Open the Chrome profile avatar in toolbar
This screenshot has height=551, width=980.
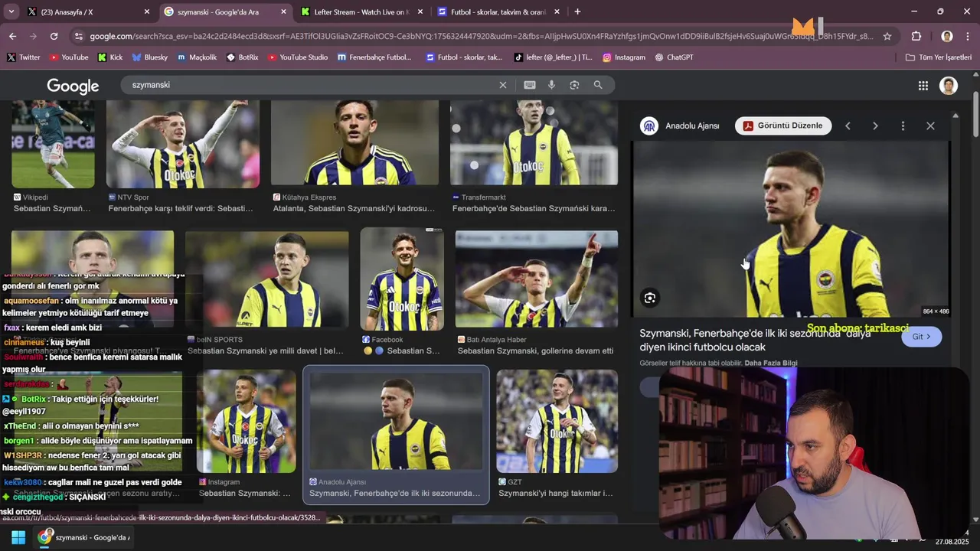947,36
